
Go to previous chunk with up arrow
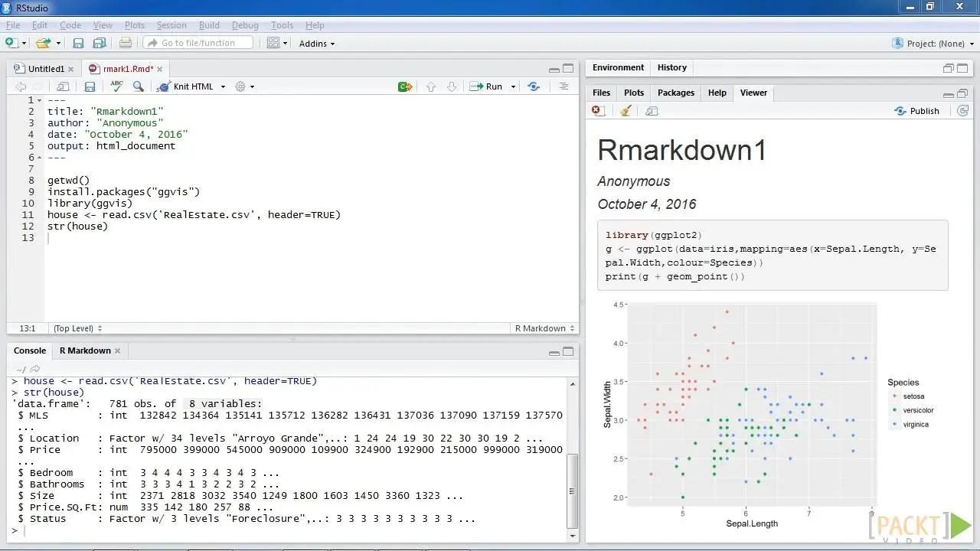tap(431, 86)
